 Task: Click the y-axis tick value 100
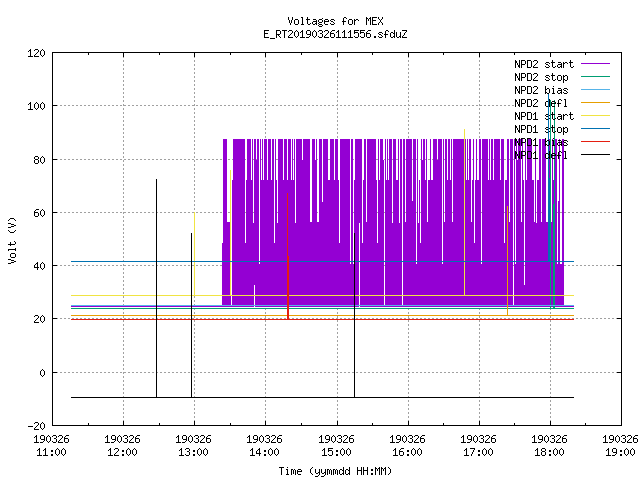[x=36, y=106]
